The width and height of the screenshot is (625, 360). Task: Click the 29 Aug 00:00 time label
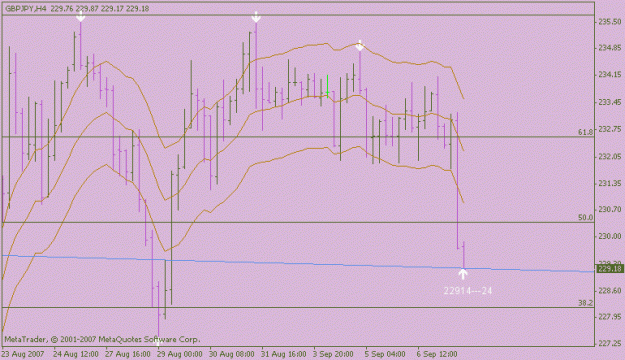180,354
